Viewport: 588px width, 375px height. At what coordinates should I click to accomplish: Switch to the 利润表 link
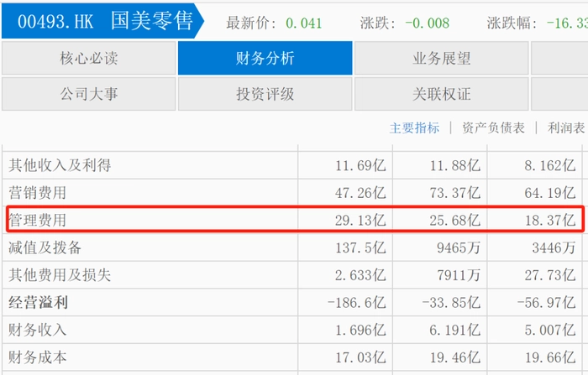pos(566,128)
